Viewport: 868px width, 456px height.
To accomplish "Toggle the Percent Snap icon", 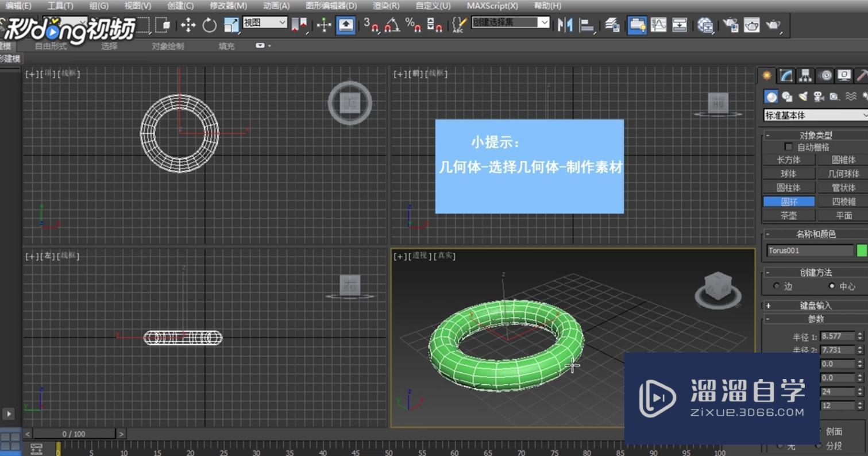I will pyautogui.click(x=413, y=25).
